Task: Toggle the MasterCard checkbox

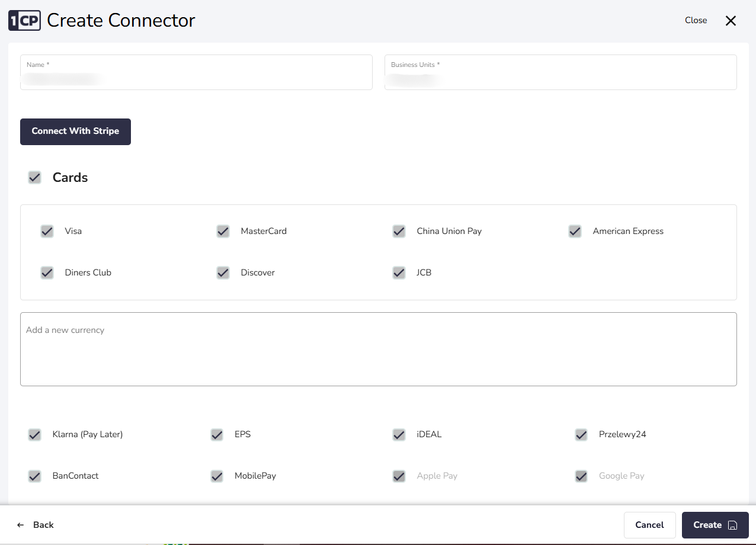Action: 223,231
